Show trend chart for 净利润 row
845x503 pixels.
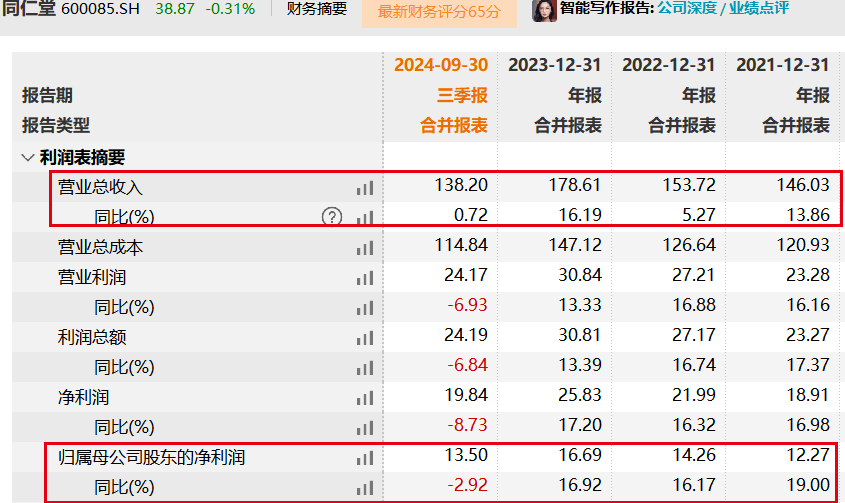click(364, 398)
